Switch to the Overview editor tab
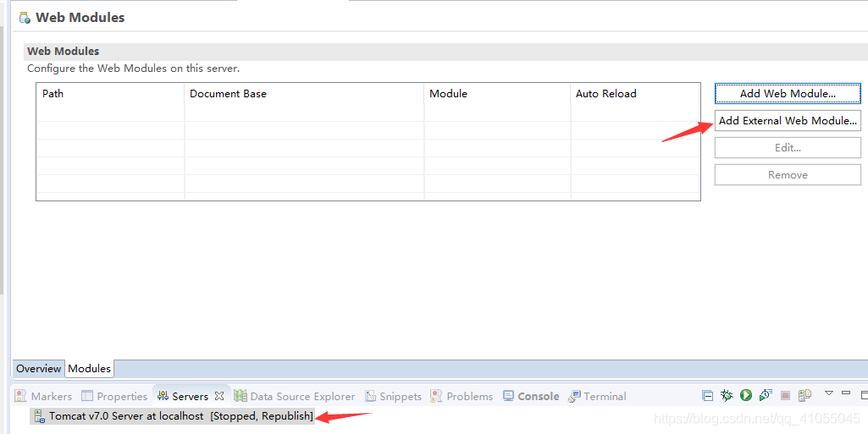The width and height of the screenshot is (868, 434). 38,369
